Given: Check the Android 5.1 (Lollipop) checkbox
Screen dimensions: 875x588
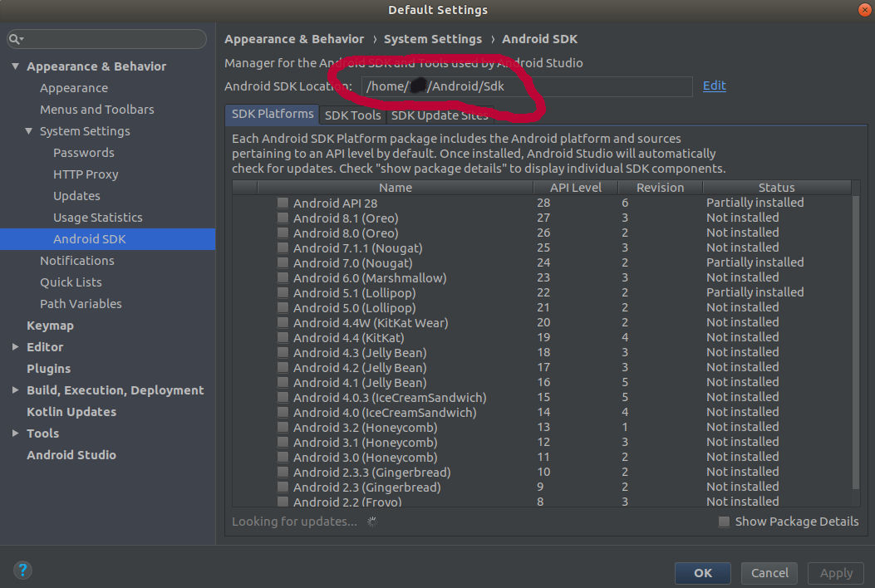Looking at the screenshot, I should [283, 293].
